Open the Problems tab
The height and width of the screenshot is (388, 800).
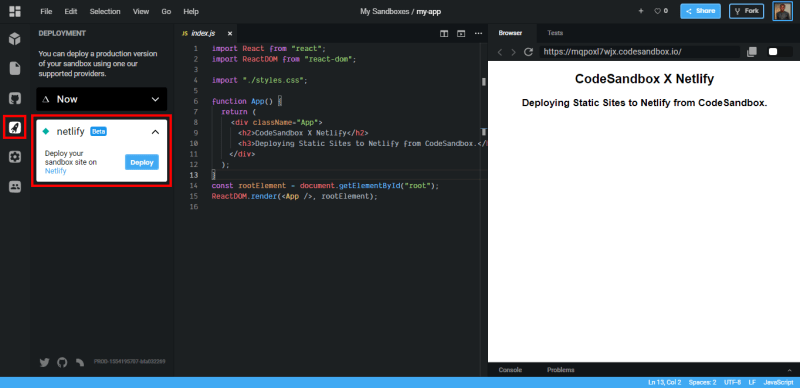pos(561,370)
